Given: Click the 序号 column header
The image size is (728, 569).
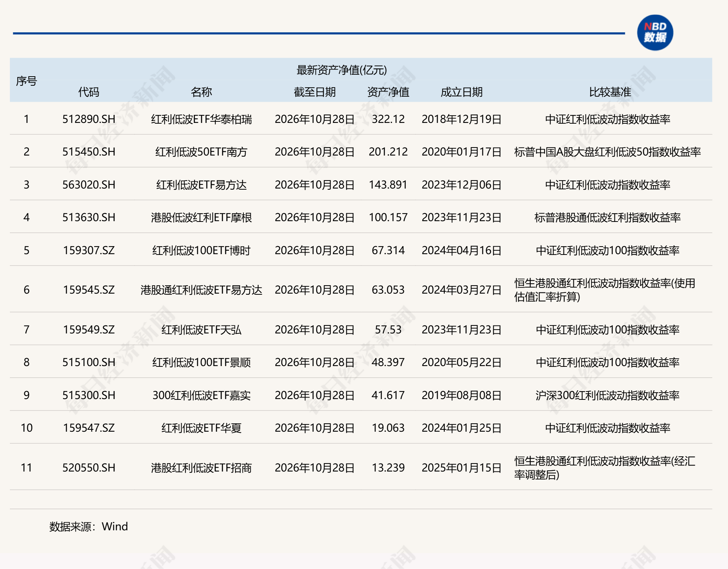Looking at the screenshot, I should click(27, 81).
